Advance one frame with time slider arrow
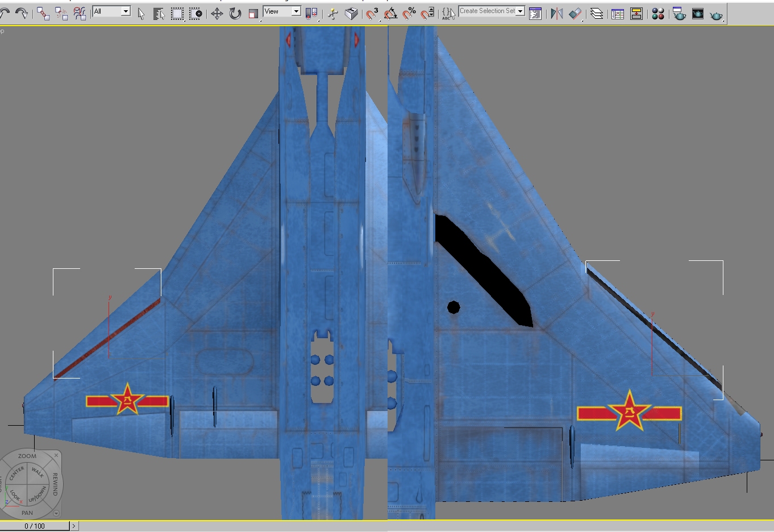The width and height of the screenshot is (774, 532). [x=73, y=526]
